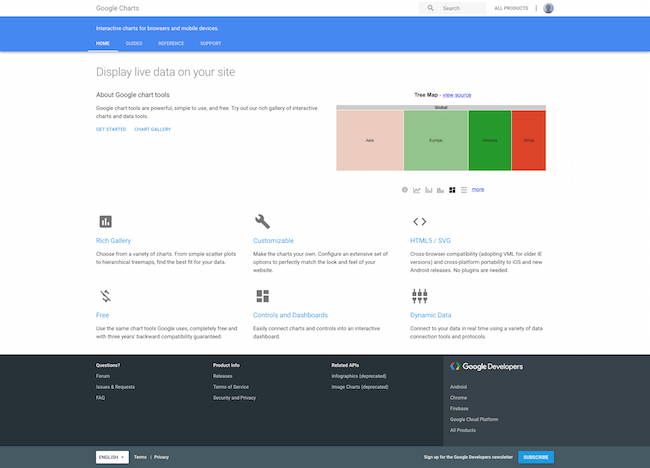The width and height of the screenshot is (650, 468).
Task: Open the HTML5 / SVG heading link
Action: pyautogui.click(x=430, y=240)
